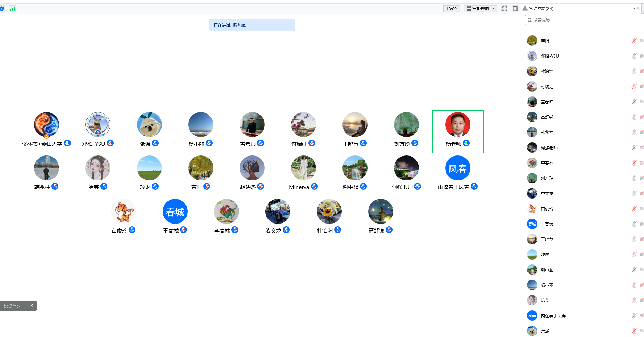The width and height of the screenshot is (644, 337).
Task: Click the meeting duration 13:09 timer
Action: [x=451, y=9]
